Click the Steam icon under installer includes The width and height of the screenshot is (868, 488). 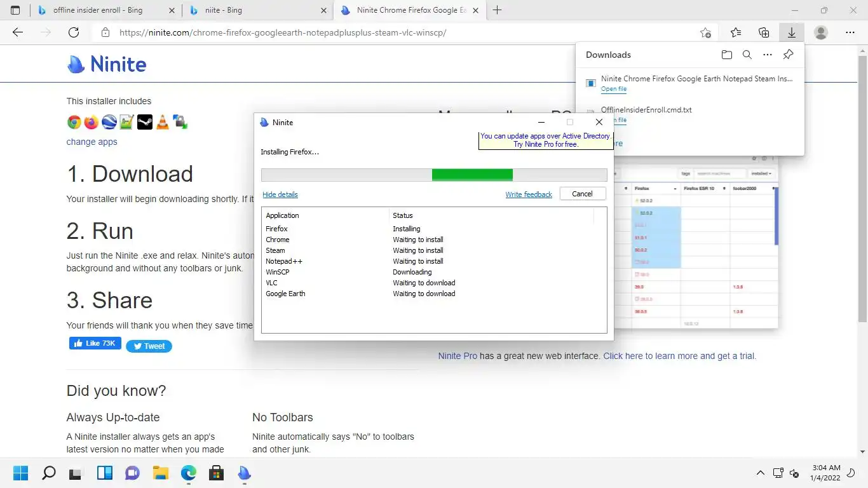coord(144,122)
